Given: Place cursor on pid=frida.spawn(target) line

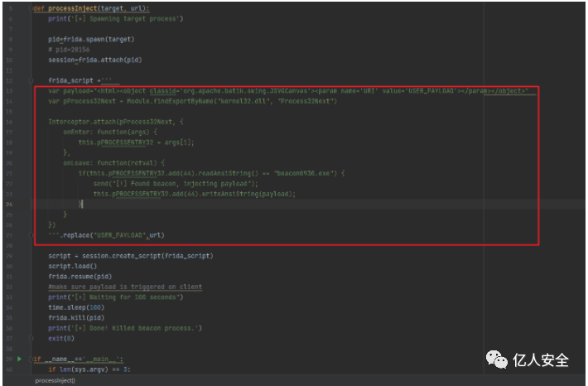Looking at the screenshot, I should [x=91, y=40].
